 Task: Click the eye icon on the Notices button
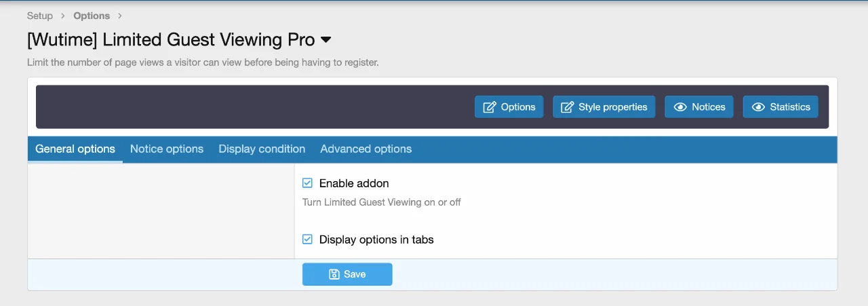680,107
